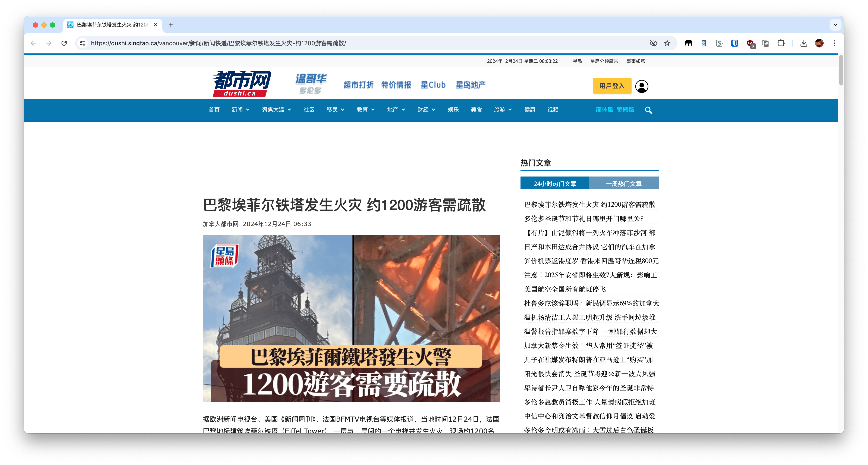
Task: Open the Downloads icon in the toolbar
Action: (804, 43)
